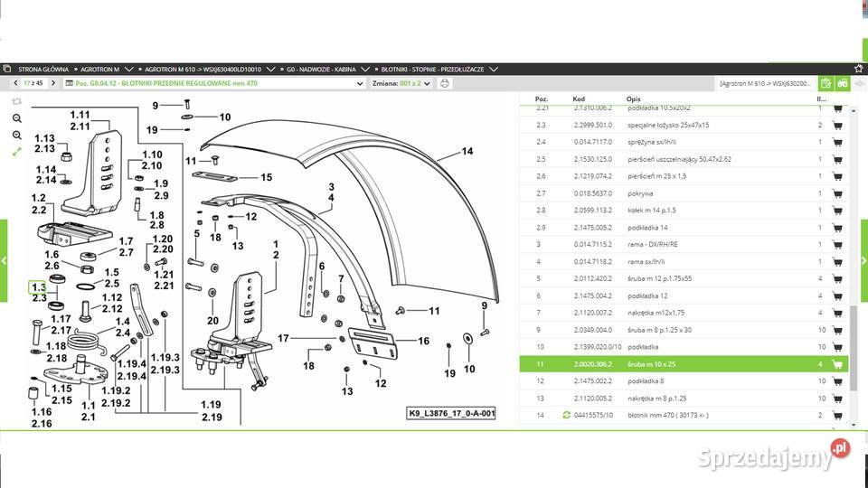This screenshot has width=868, height=488.
Task: Expand the G0 - NADWOZIE - KABINA dropdown
Action: [364, 70]
